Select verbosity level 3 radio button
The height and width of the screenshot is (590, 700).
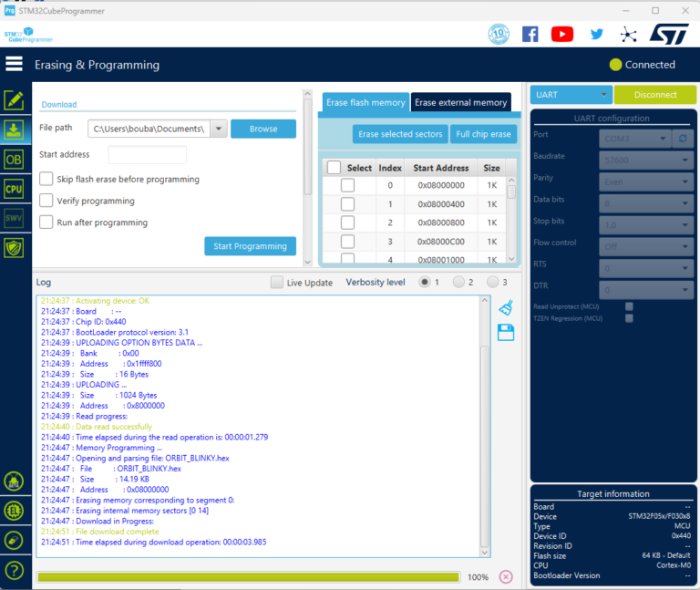point(492,282)
